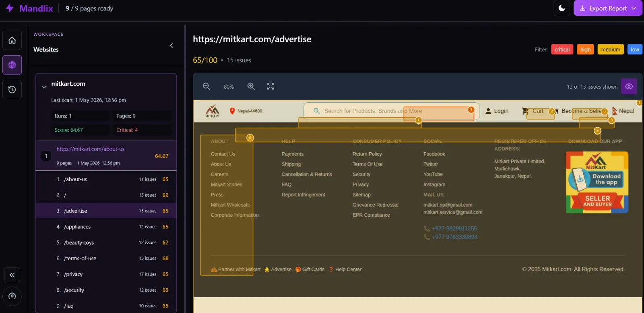Viewport: 644px width, 313px height.
Task: Click the Contact Us footer link
Action: [223, 154]
